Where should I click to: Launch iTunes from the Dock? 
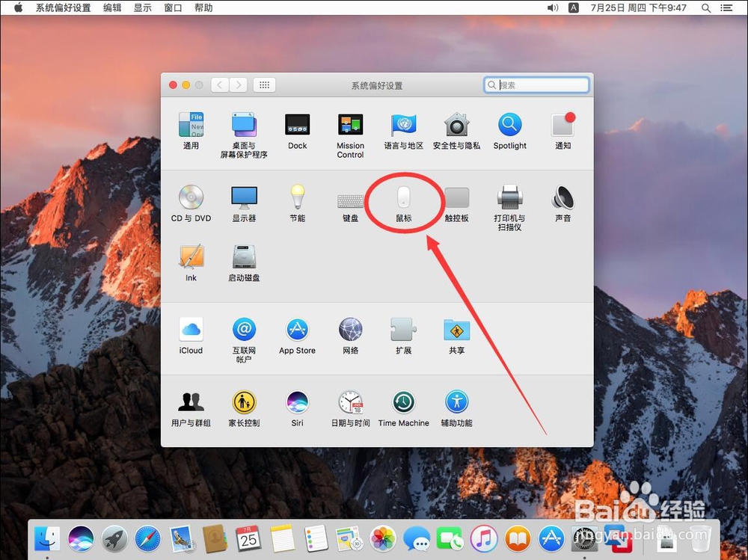[484, 538]
